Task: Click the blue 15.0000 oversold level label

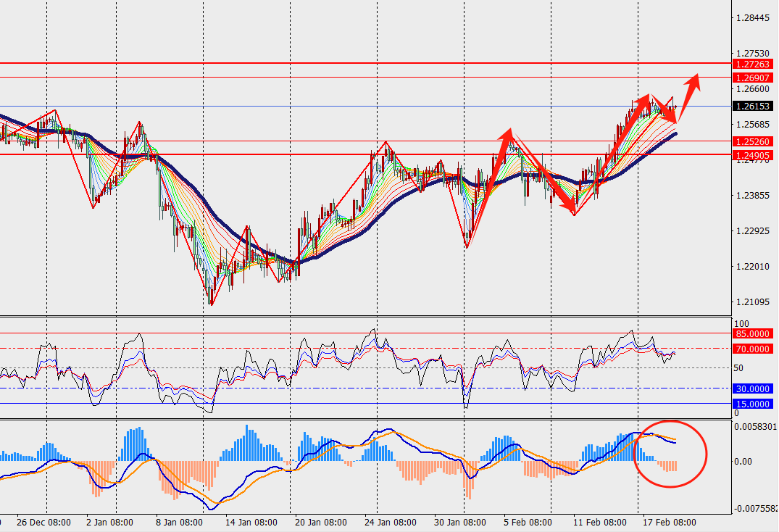Action: [751, 404]
